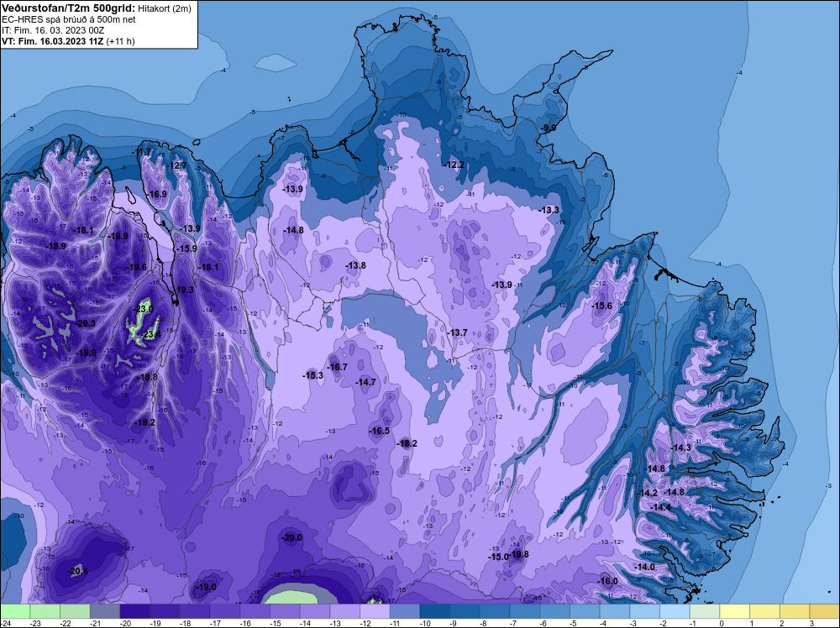The image size is (840, 628).
Task: Click the -13.7 temperature label
Action: (x=457, y=332)
